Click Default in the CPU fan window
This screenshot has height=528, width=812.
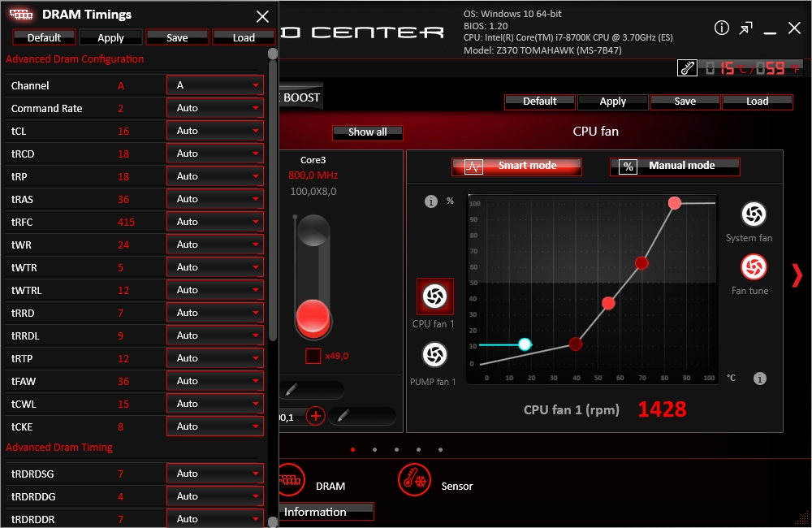540,102
